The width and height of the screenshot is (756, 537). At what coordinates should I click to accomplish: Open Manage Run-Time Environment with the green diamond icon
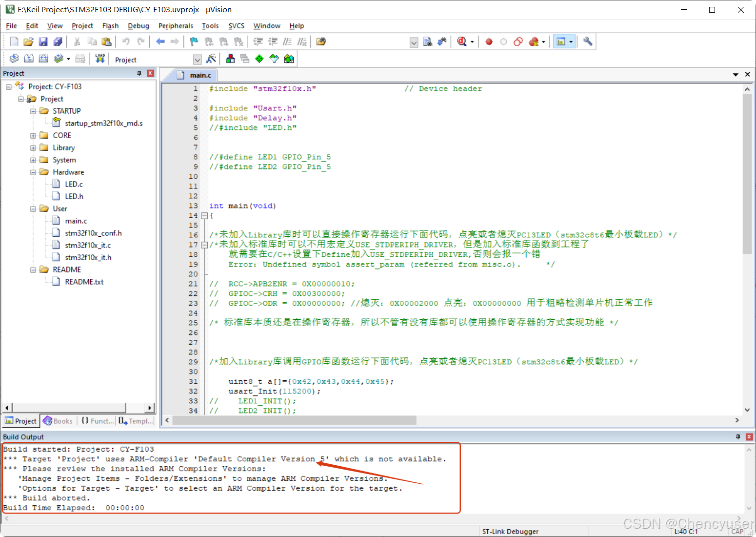coord(259,59)
